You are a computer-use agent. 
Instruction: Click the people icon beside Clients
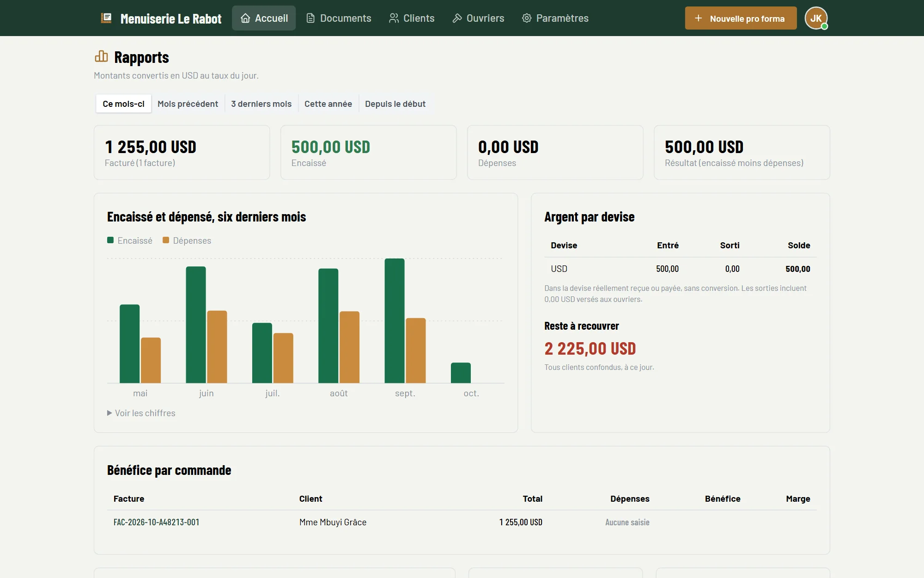pyautogui.click(x=394, y=18)
